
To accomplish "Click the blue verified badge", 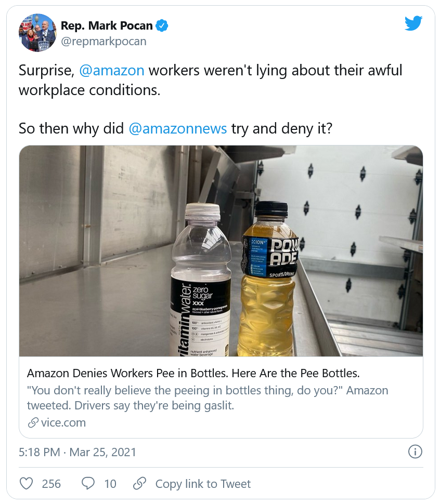I will (162, 25).
